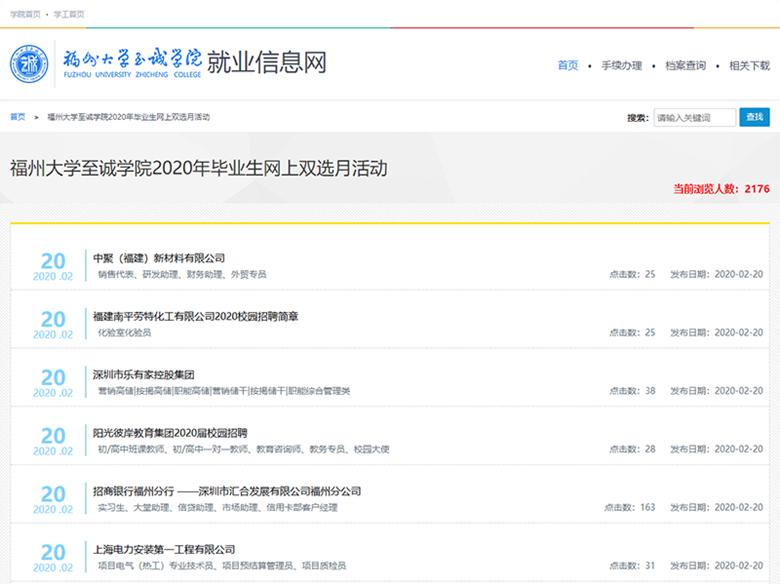Open 阳光彼岸教育集团2020届校园招聘 posting
This screenshot has height=584, width=780.
[x=170, y=433]
